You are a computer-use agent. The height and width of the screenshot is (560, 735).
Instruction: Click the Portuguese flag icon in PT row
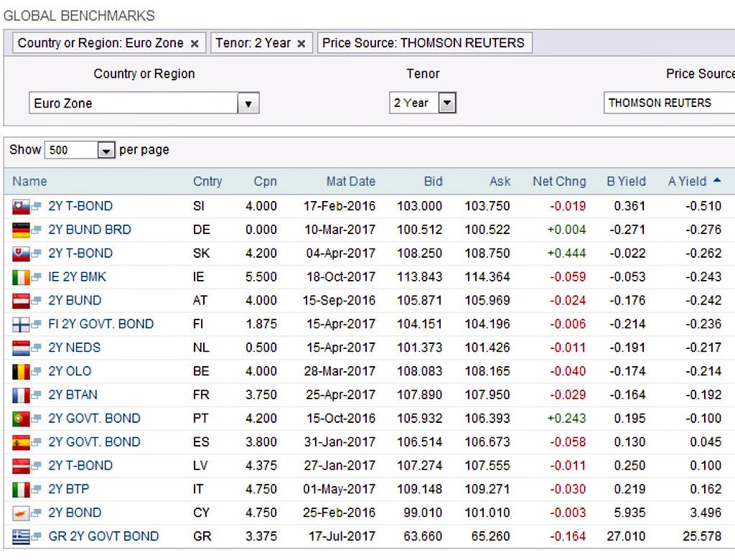pyautogui.click(x=21, y=419)
